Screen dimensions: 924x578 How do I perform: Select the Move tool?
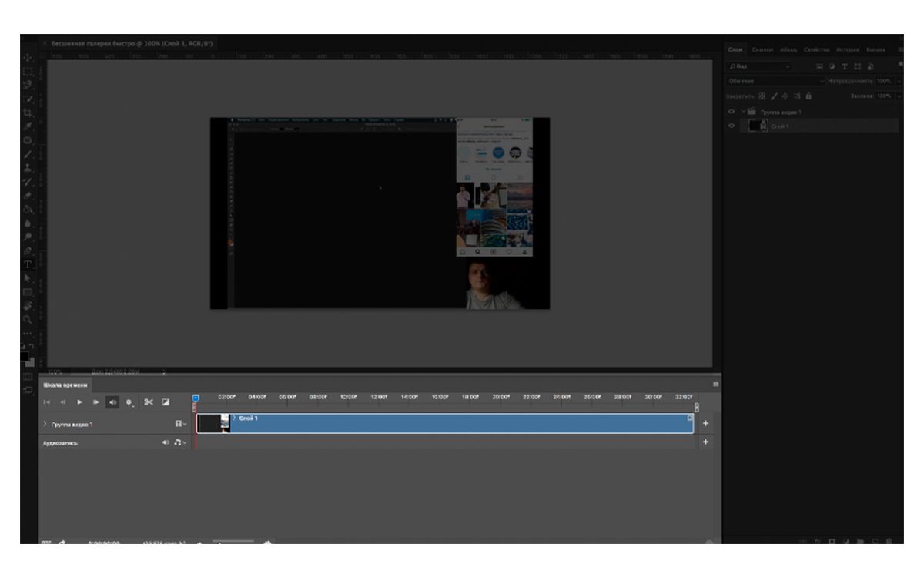coord(28,58)
